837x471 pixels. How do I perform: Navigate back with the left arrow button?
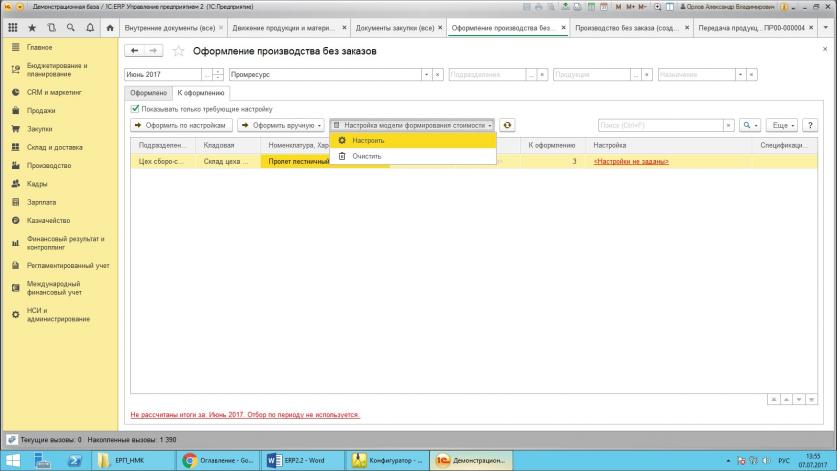[135, 51]
